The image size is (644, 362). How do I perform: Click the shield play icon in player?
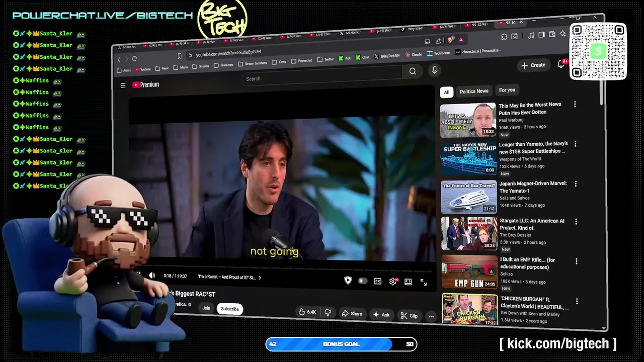point(348,280)
